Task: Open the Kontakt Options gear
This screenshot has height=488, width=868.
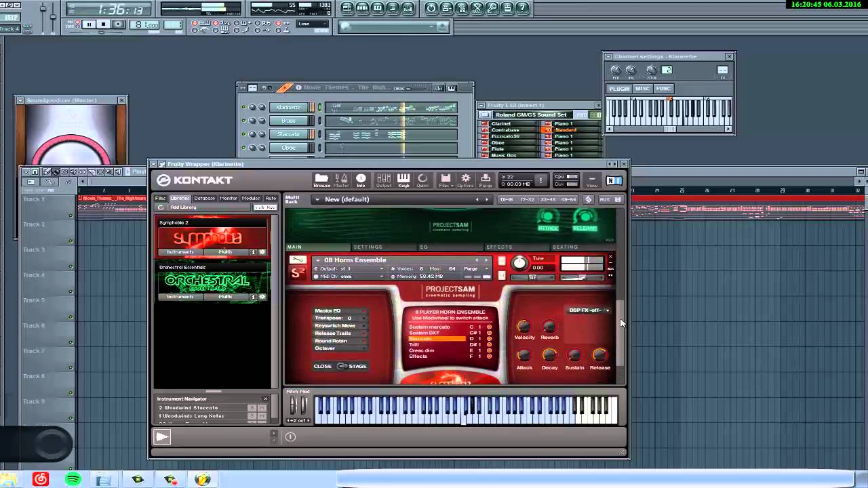Action: pos(465,180)
